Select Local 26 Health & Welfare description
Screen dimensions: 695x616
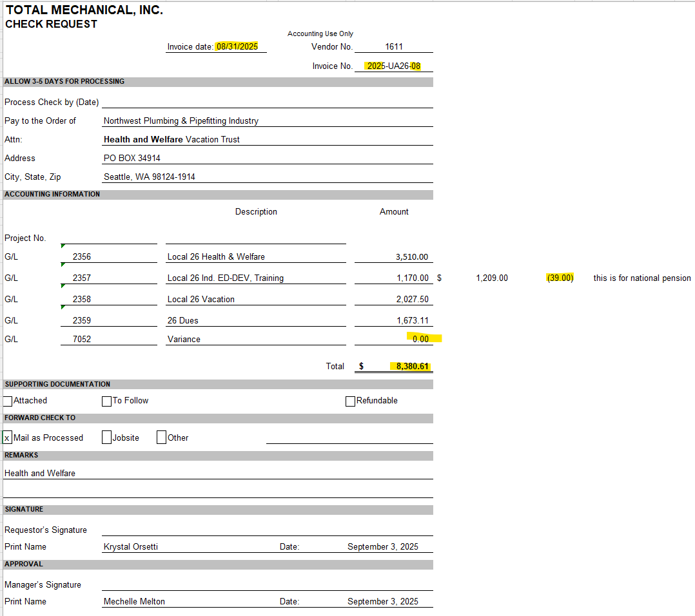tap(256, 257)
